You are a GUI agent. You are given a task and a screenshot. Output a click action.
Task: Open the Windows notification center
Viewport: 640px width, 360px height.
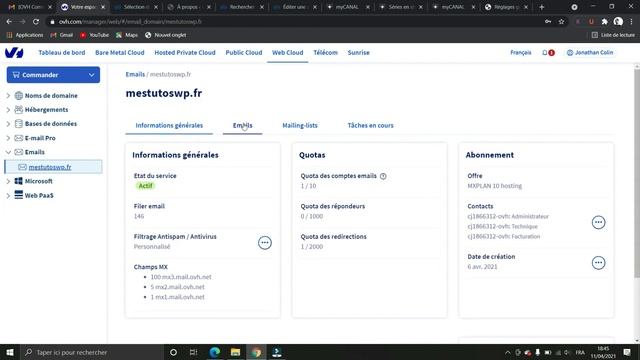coord(627,352)
